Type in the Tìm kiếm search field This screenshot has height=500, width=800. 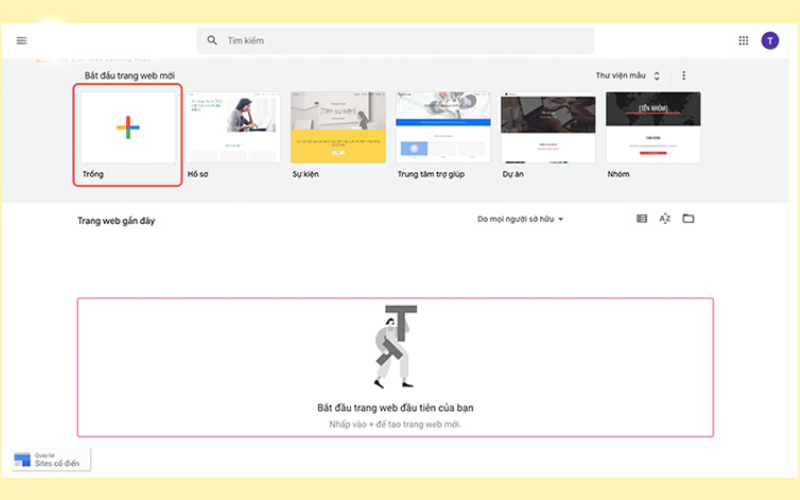[400, 41]
